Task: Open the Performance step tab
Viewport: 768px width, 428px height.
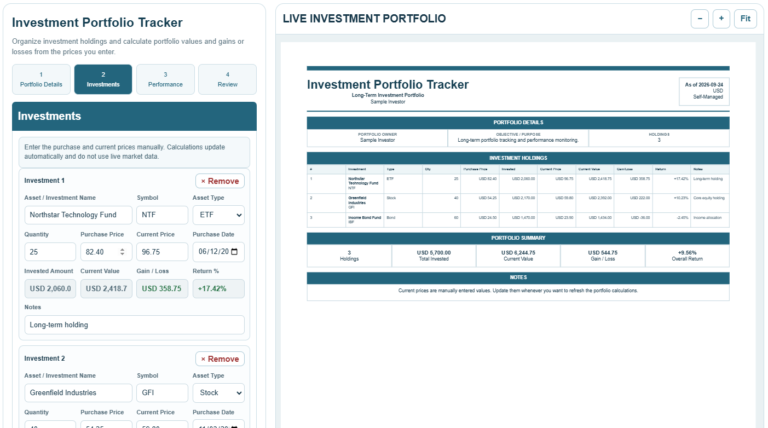Action: click(165, 79)
